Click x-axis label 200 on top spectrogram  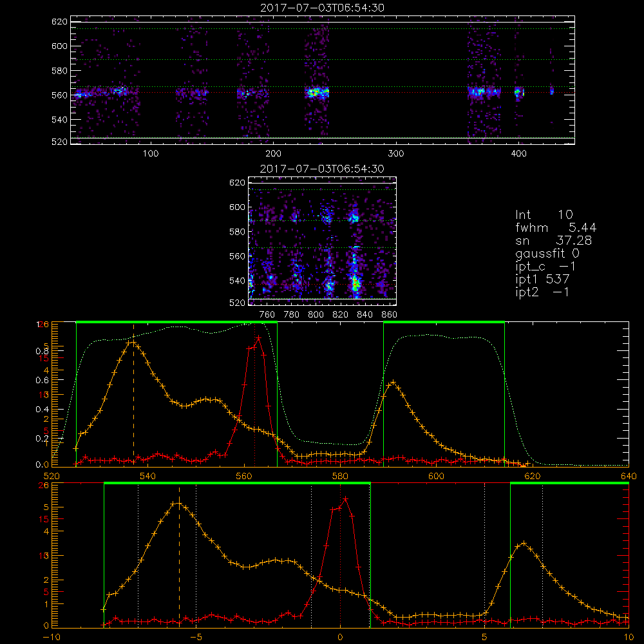(273, 154)
